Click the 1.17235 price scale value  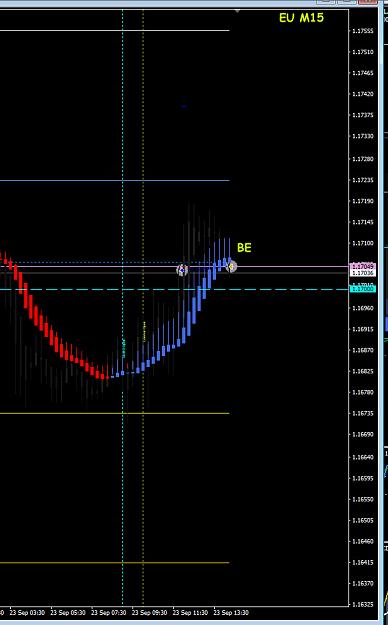(363, 180)
